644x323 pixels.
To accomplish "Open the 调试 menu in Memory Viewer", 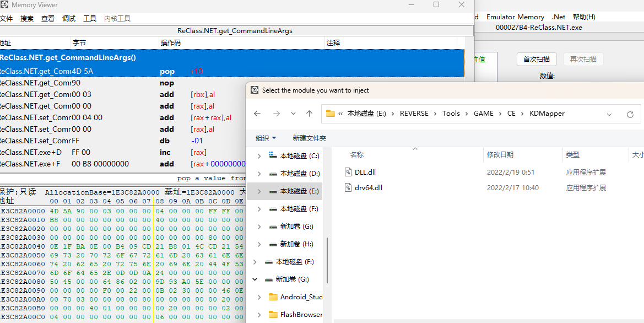I will point(69,19).
